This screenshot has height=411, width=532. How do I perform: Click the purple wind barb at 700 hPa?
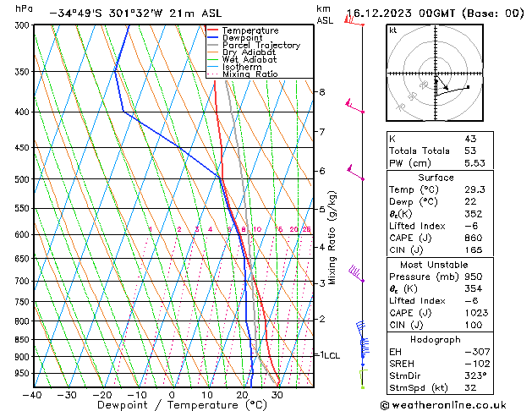356,274
